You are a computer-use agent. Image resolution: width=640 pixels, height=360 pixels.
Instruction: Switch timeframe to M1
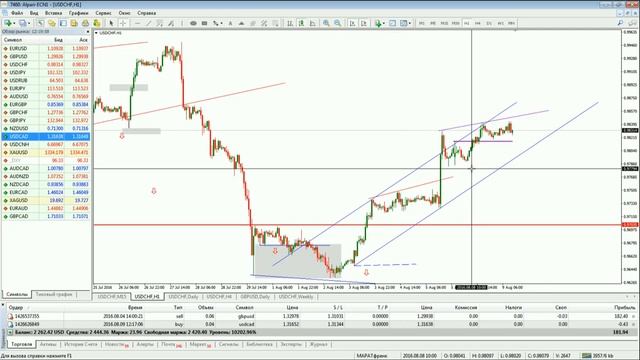pos(422,23)
